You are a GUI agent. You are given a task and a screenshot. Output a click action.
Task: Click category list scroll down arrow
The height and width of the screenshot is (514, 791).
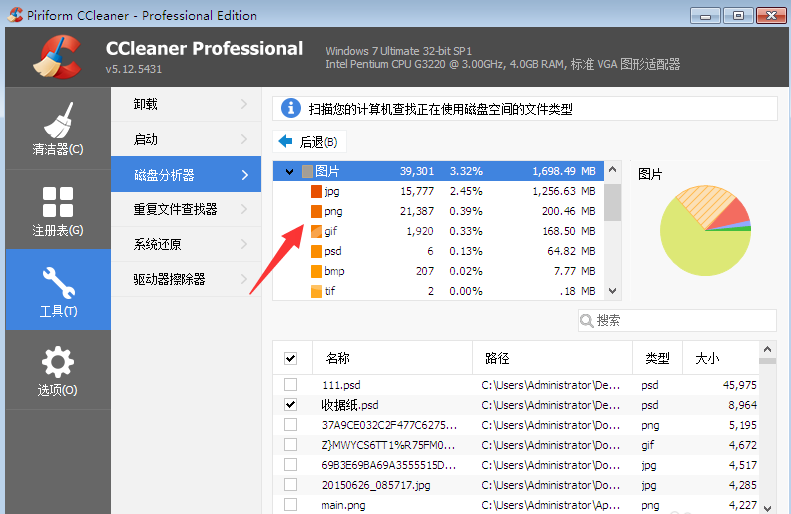612,291
